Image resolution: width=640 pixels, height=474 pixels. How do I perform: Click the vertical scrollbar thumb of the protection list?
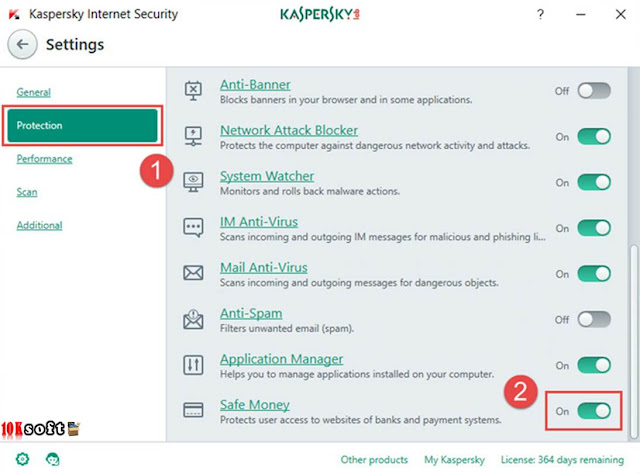point(633,341)
